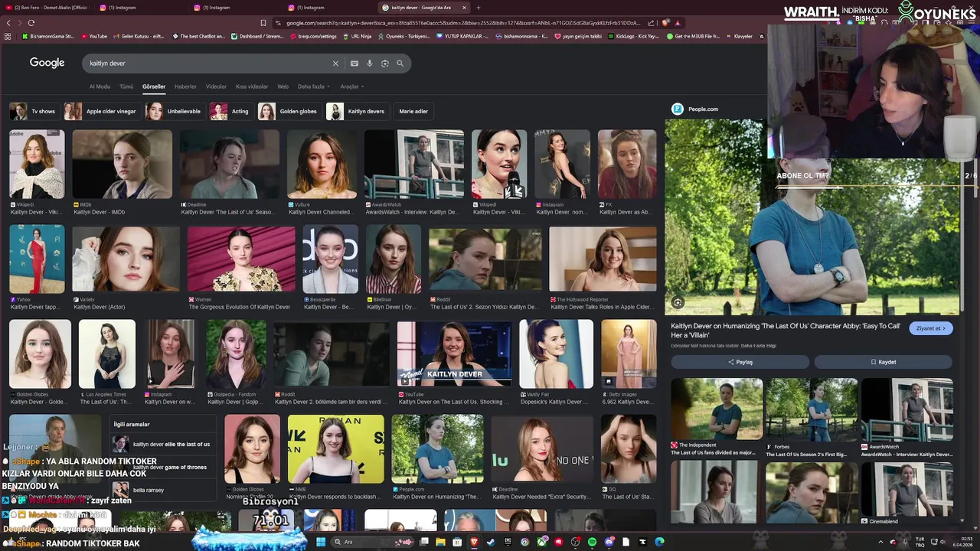Go back to previous page
The image size is (980, 551).
tap(8, 23)
